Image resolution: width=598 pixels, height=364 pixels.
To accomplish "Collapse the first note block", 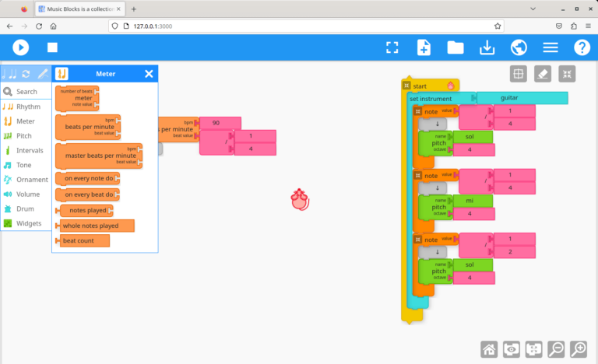I will pyautogui.click(x=418, y=111).
